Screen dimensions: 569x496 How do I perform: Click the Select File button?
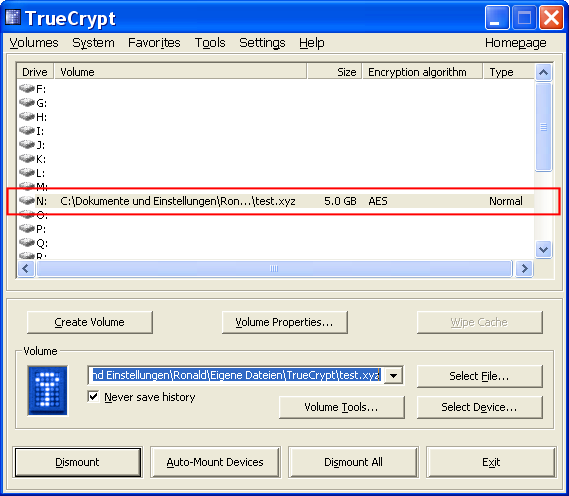point(480,376)
